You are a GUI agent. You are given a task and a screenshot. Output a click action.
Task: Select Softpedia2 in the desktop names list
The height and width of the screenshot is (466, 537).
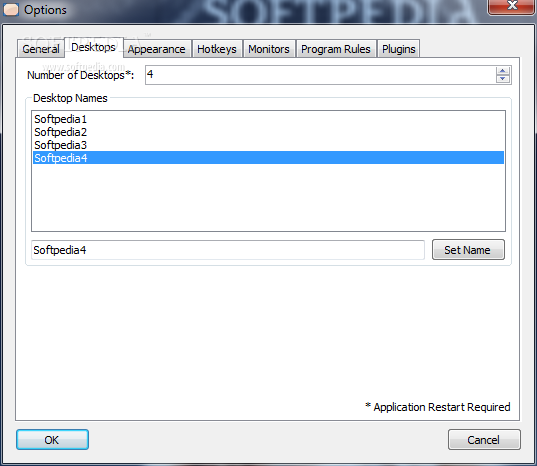pyautogui.click(x=268, y=132)
